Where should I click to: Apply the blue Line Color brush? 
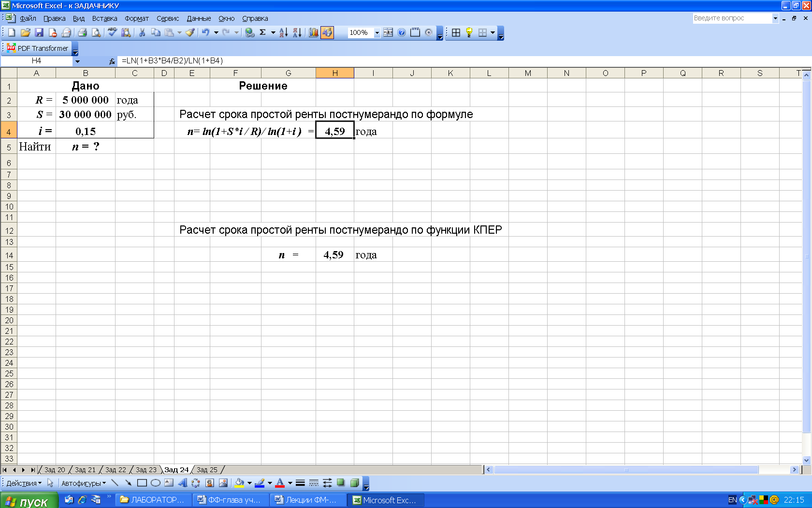click(260, 483)
